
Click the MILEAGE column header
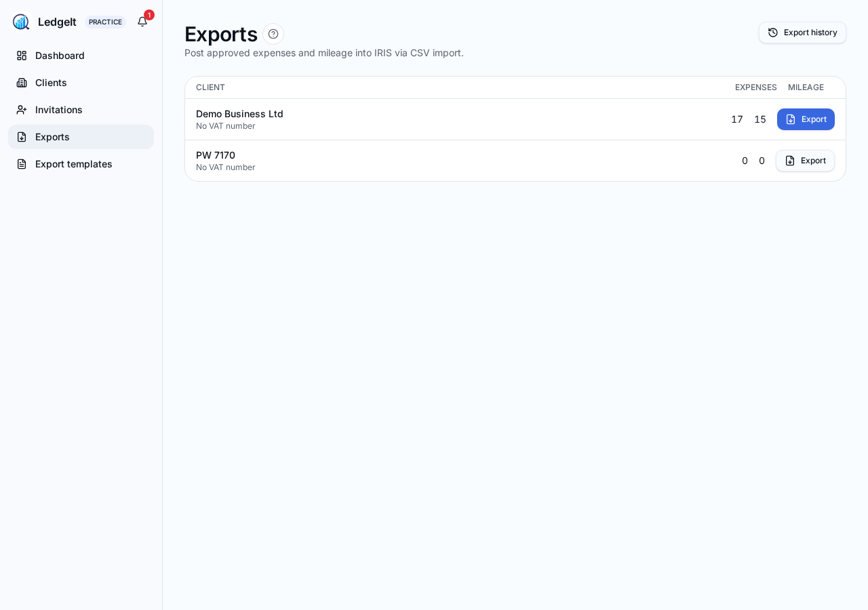click(806, 87)
